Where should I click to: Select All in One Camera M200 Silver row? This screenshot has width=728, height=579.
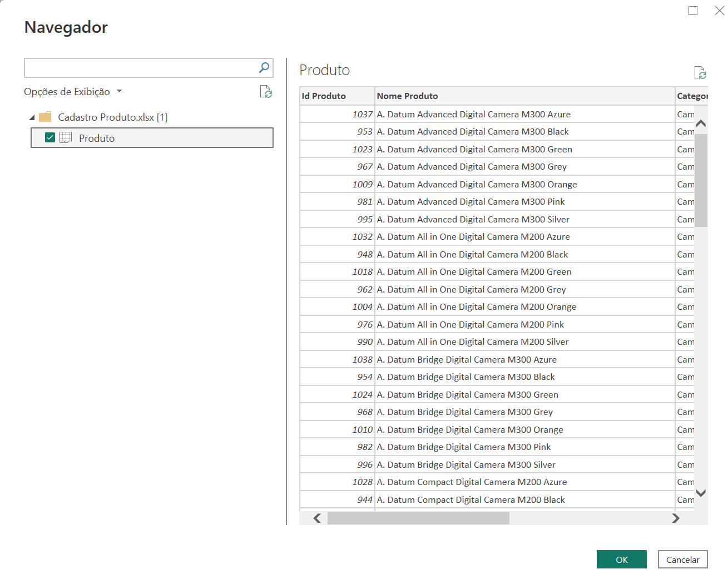click(x=497, y=342)
